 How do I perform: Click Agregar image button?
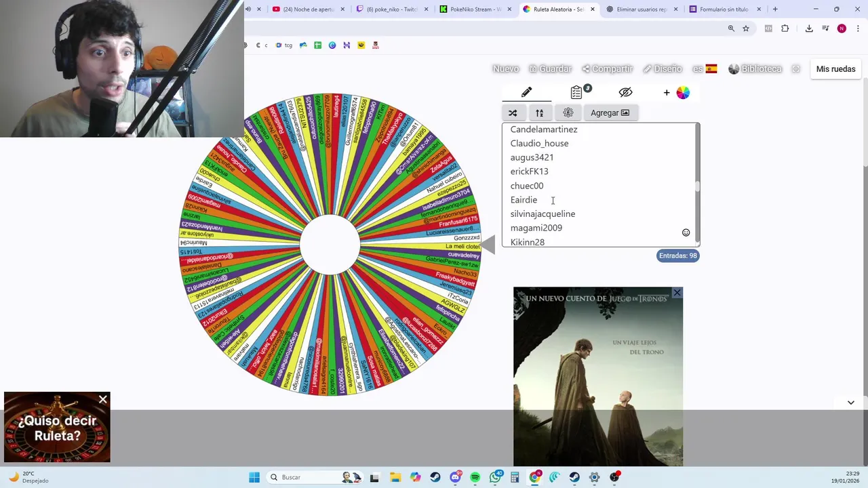click(610, 113)
